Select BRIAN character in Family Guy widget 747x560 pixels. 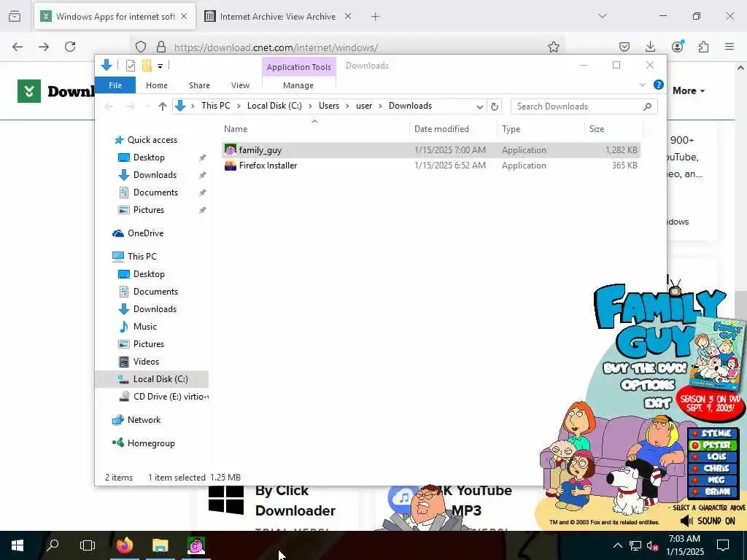click(x=713, y=492)
